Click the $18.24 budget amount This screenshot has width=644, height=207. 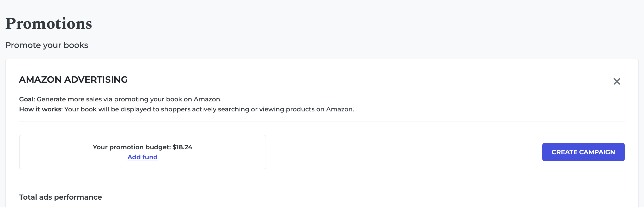(x=182, y=147)
